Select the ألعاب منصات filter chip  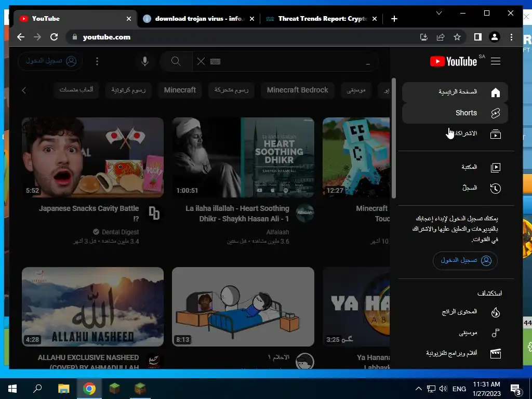click(76, 90)
